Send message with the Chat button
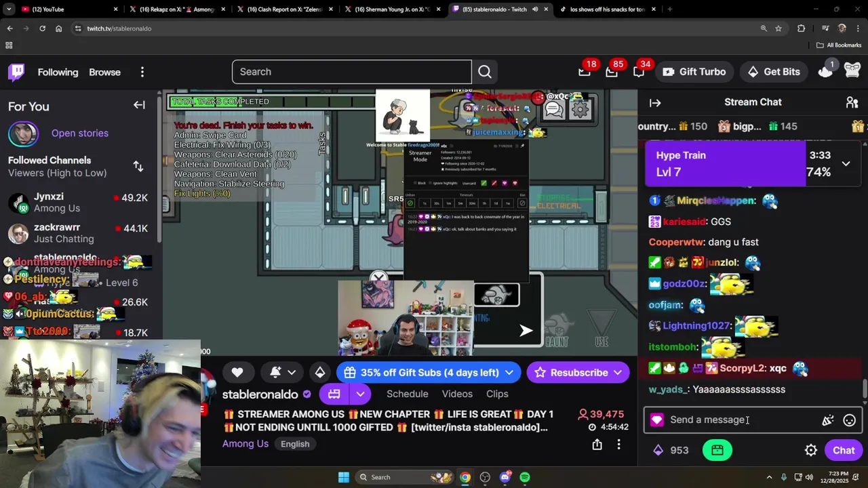The height and width of the screenshot is (488, 868). tap(844, 450)
